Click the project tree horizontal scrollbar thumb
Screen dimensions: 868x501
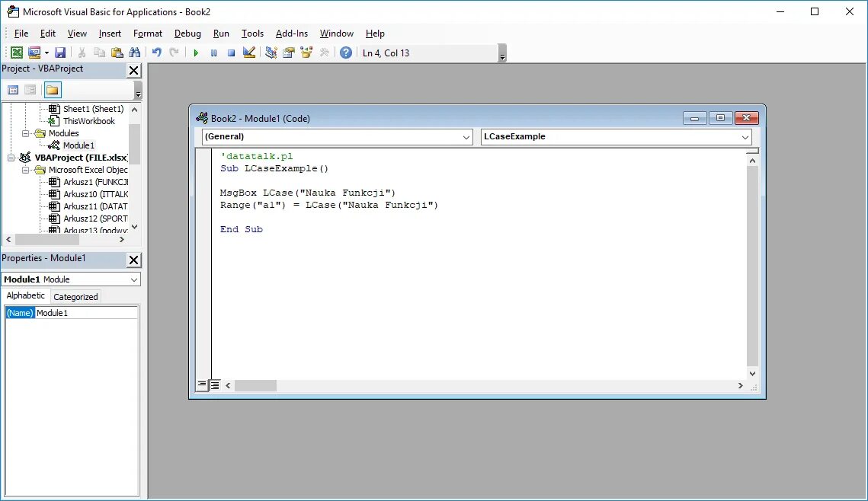(x=47, y=239)
